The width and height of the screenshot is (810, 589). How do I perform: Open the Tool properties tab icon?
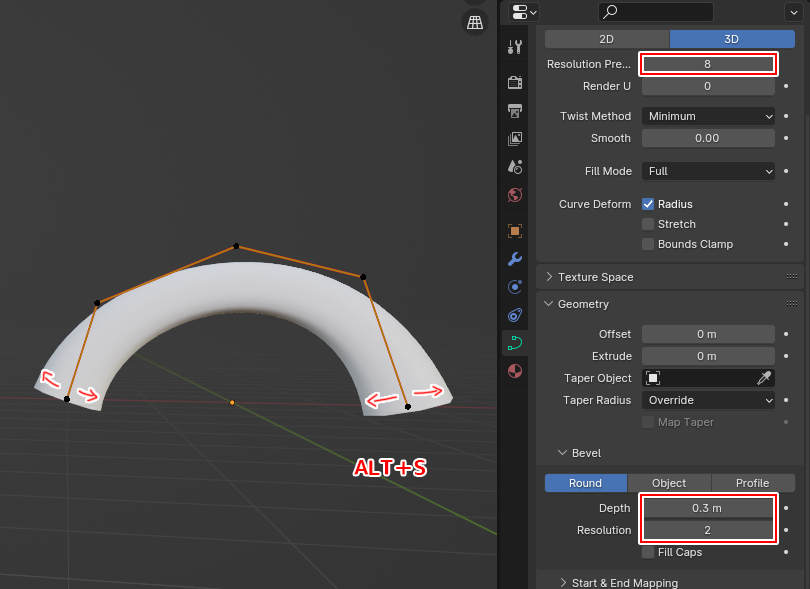515,47
